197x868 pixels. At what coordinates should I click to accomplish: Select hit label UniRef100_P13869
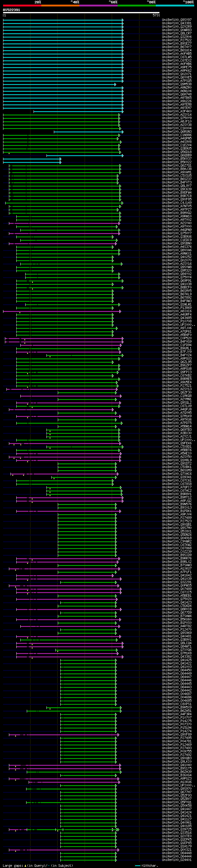pos(177,308)
